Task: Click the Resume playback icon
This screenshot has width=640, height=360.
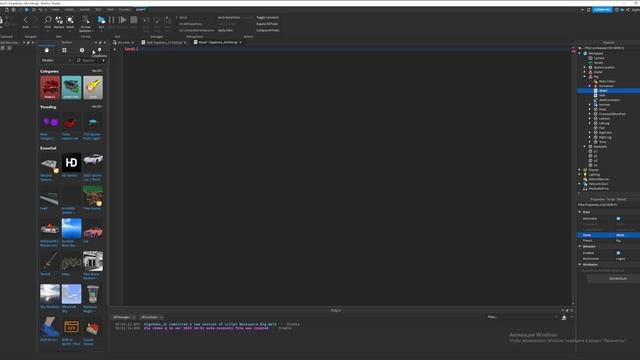Action: [122, 20]
